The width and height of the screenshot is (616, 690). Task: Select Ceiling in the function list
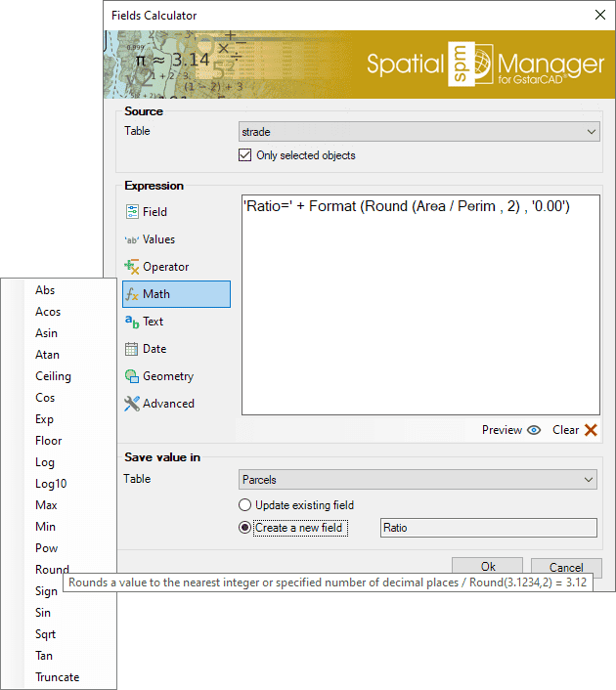[53, 376]
